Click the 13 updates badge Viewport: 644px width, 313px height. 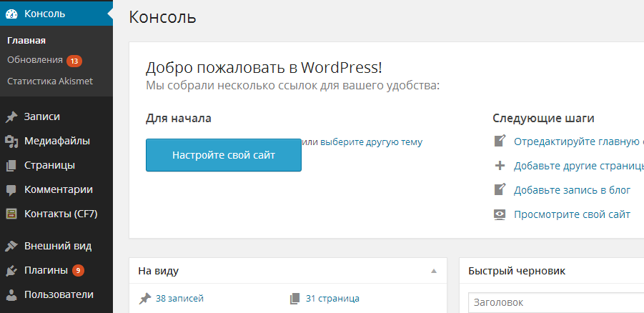point(74,61)
